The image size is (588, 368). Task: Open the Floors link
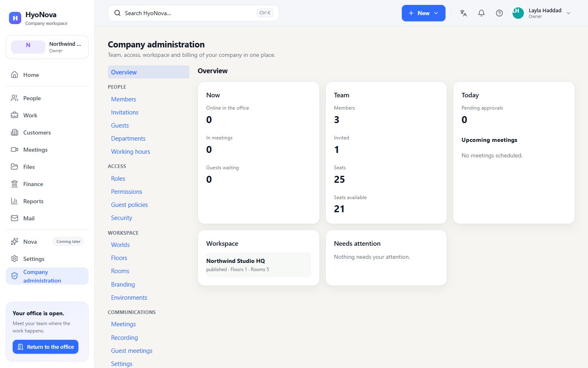pos(119,258)
